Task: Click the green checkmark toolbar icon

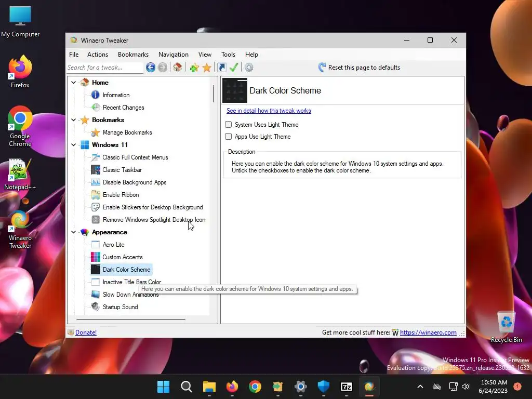Action: (x=234, y=68)
